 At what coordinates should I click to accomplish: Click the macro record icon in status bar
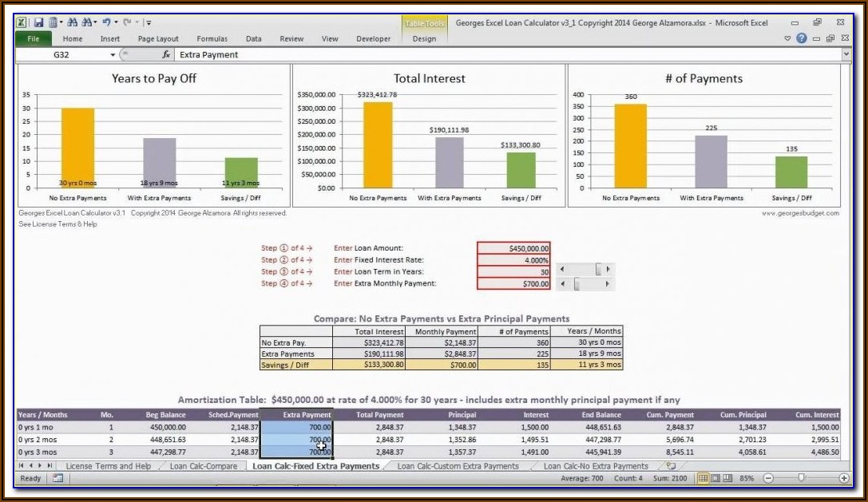[57, 478]
